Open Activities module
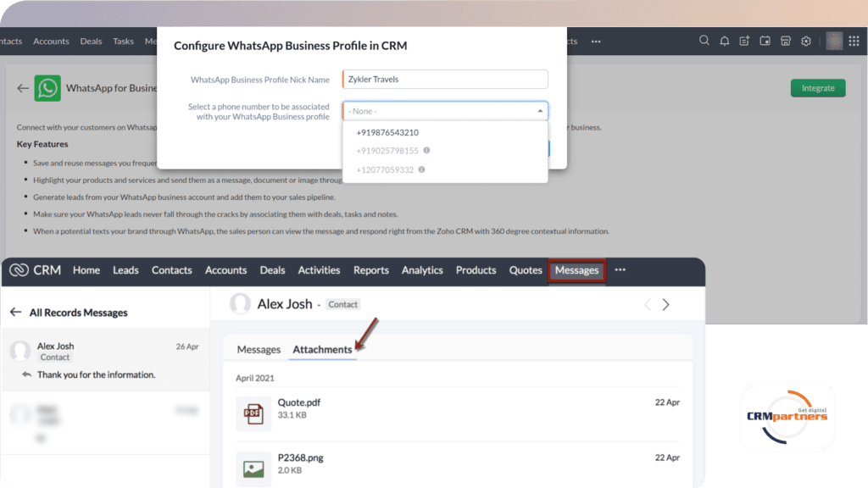Screen dimensions: 868x488 click(x=319, y=270)
